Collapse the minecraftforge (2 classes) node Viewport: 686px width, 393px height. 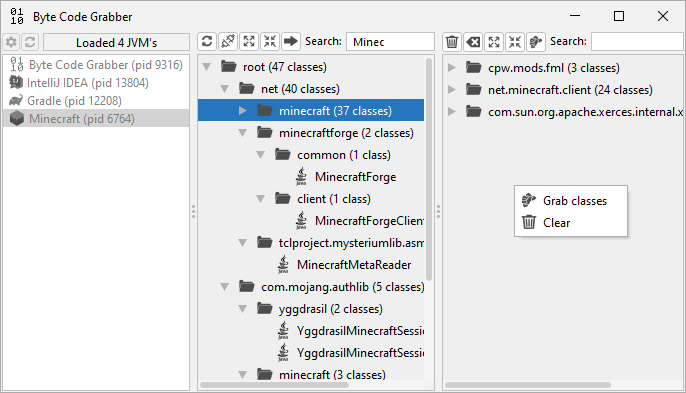click(x=243, y=133)
